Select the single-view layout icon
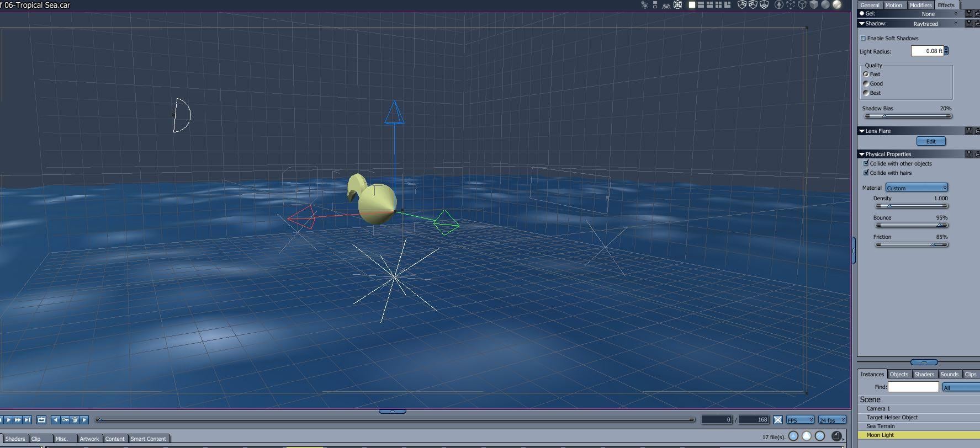Viewport: 980px width, 448px height. (x=692, y=5)
